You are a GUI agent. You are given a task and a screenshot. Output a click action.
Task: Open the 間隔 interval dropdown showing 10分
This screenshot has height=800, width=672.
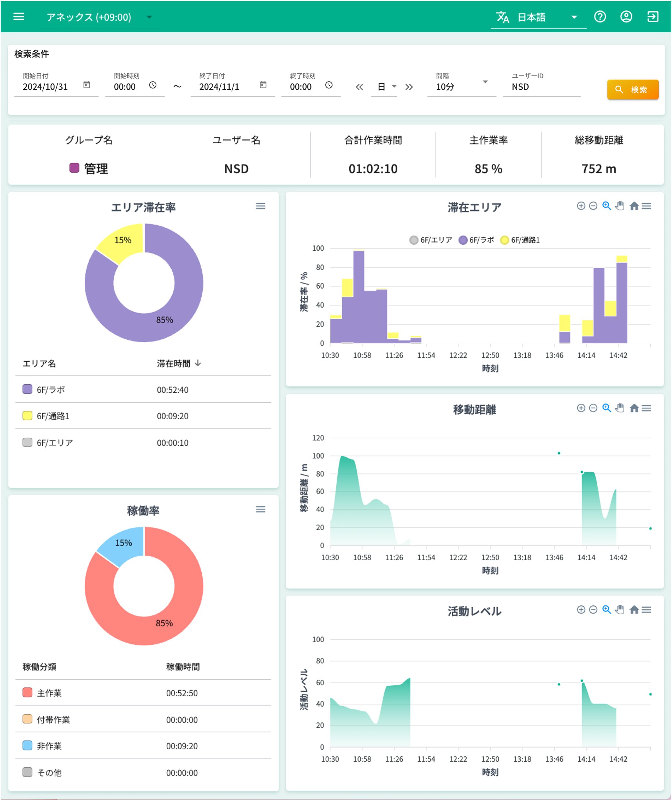coord(485,82)
